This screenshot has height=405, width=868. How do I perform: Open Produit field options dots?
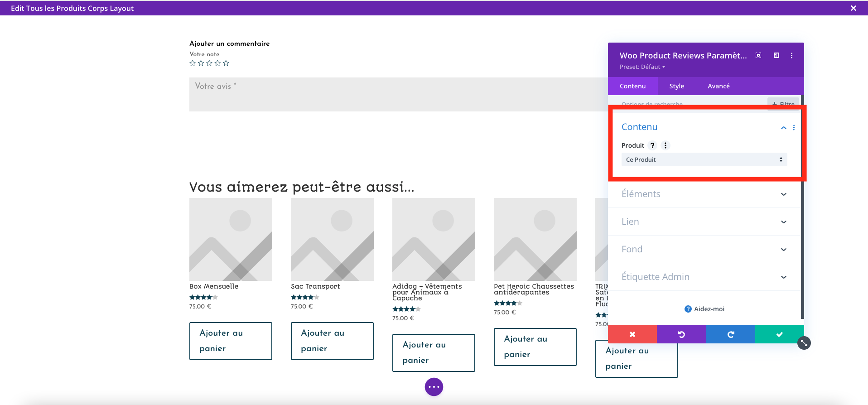[x=665, y=145]
